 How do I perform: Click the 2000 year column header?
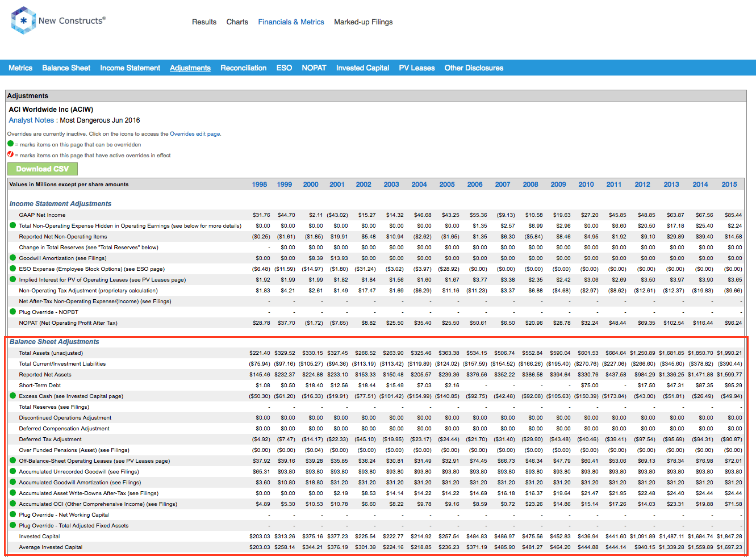[311, 185]
